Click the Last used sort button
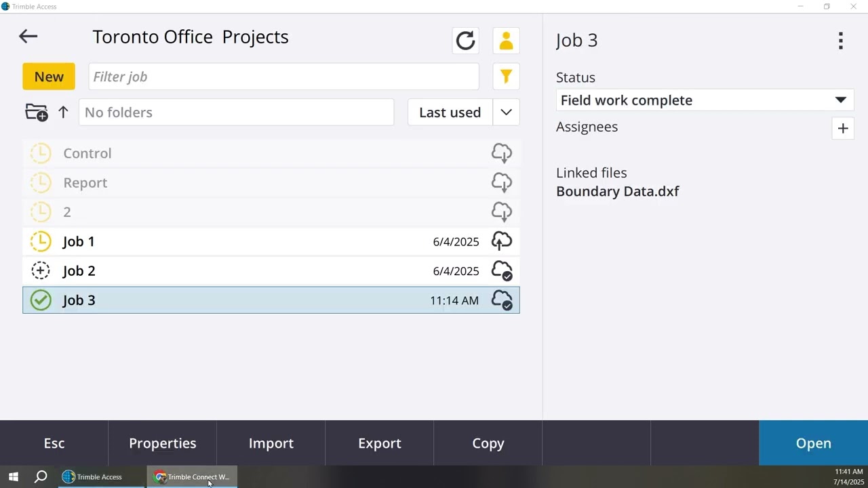 pos(450,113)
